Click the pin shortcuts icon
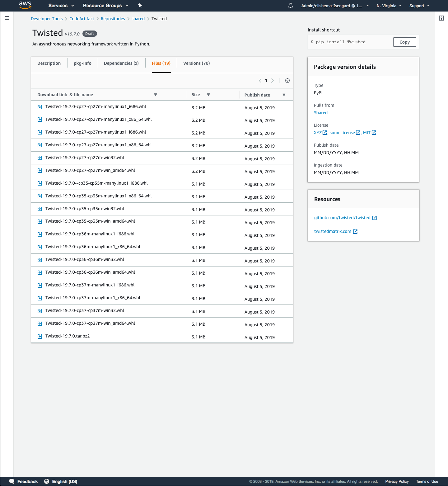Screen dimensions: 448x486 pyautogui.click(x=140, y=5)
